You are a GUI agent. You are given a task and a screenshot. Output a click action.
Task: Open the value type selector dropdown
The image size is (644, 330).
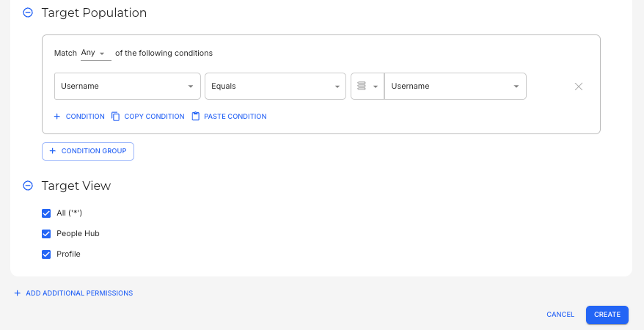click(x=367, y=87)
